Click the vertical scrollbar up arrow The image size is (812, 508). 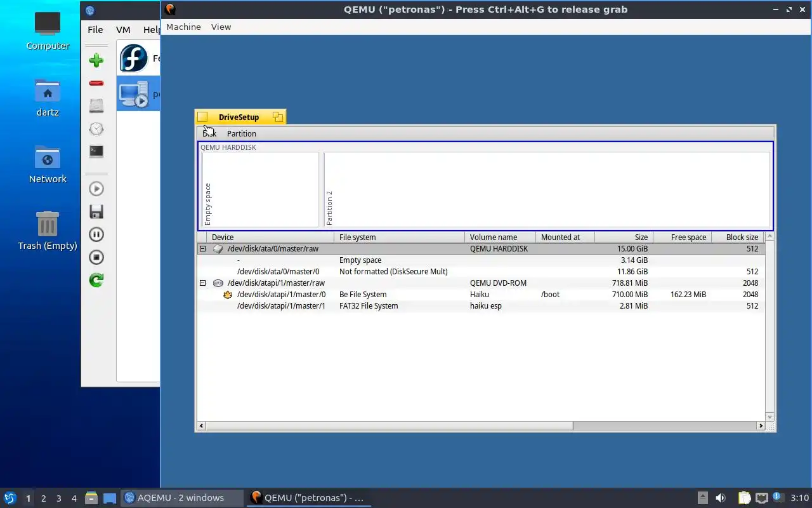tap(770, 236)
